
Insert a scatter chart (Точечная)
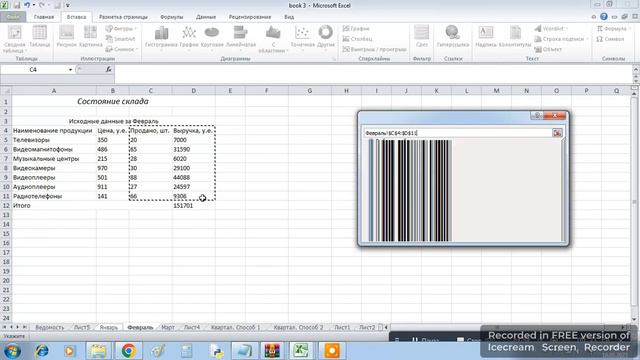click(302, 37)
